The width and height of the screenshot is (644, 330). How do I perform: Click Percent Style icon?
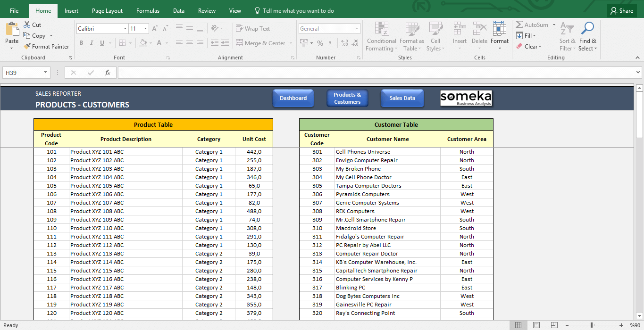coord(320,43)
